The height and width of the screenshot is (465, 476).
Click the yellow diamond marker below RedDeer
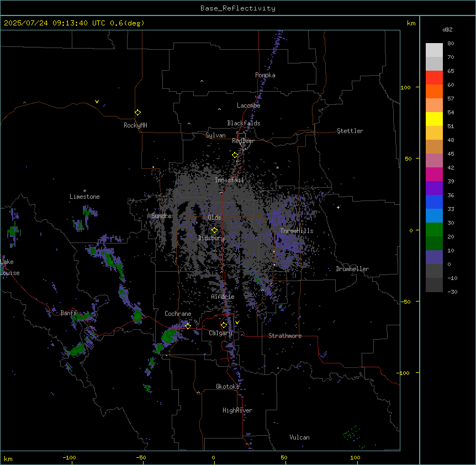pos(235,155)
